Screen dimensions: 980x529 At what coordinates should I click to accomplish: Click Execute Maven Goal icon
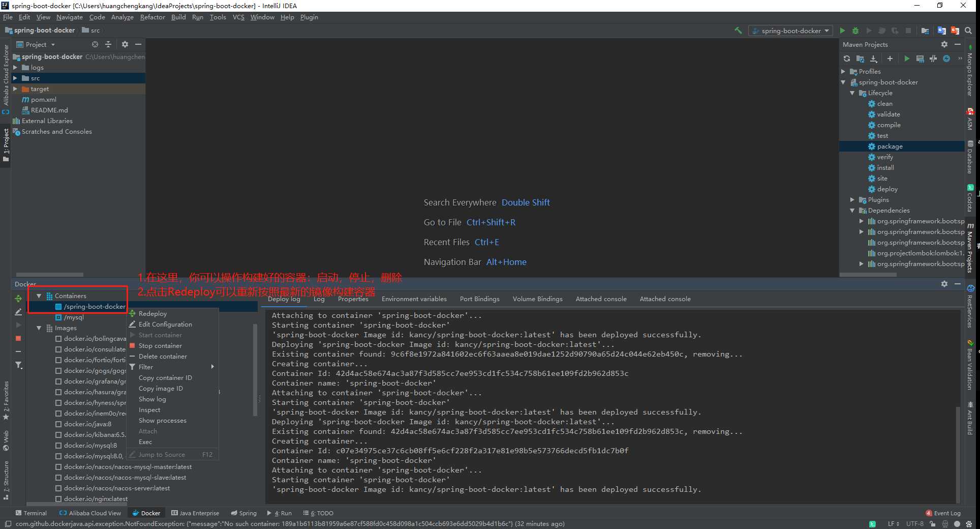(x=920, y=58)
